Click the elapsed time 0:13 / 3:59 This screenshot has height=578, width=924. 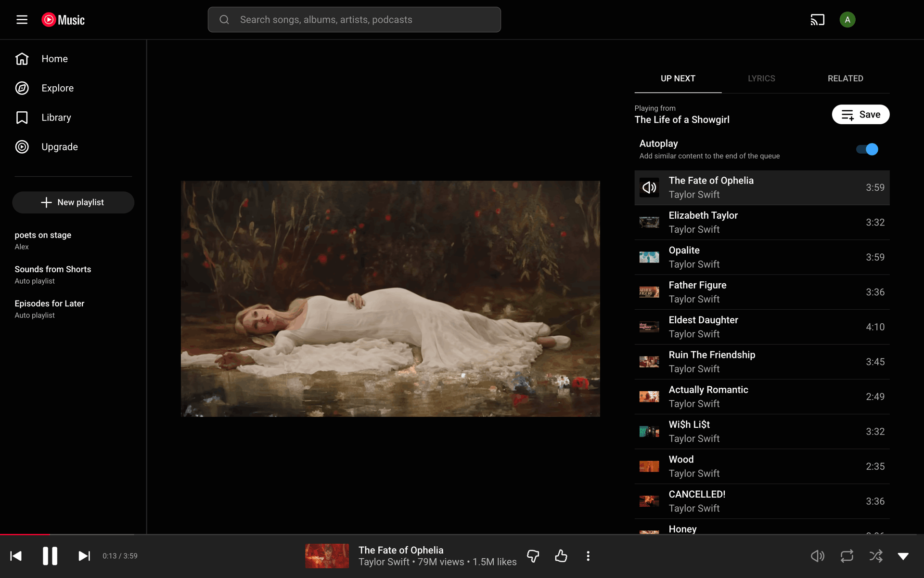click(120, 556)
